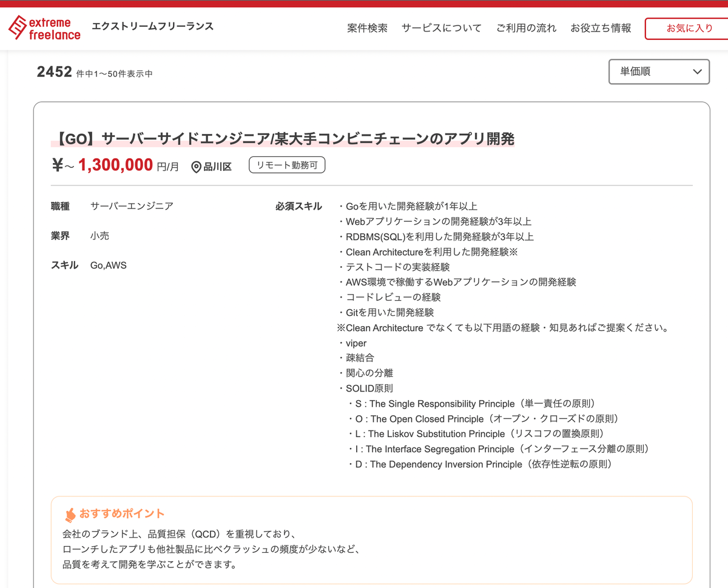Click the Interface Segregation Principle line
Image resolution: width=728 pixels, height=588 pixels.
pyautogui.click(x=500, y=449)
